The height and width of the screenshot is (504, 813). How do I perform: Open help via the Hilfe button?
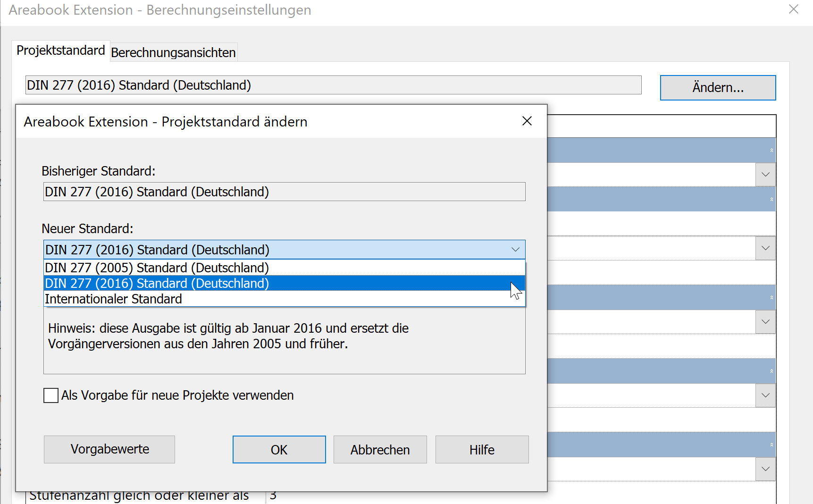tap(482, 449)
